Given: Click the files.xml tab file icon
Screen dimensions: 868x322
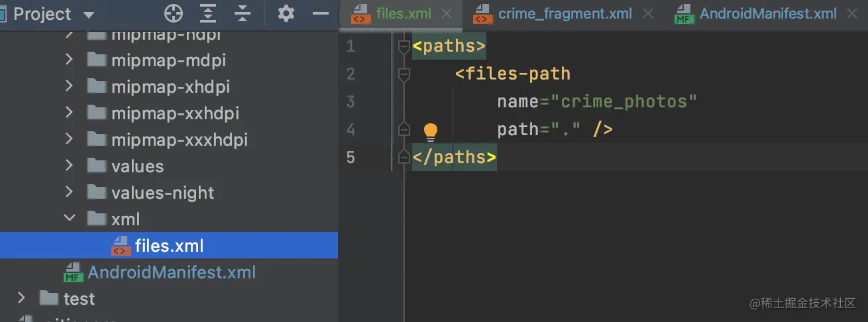Looking at the screenshot, I should point(360,14).
